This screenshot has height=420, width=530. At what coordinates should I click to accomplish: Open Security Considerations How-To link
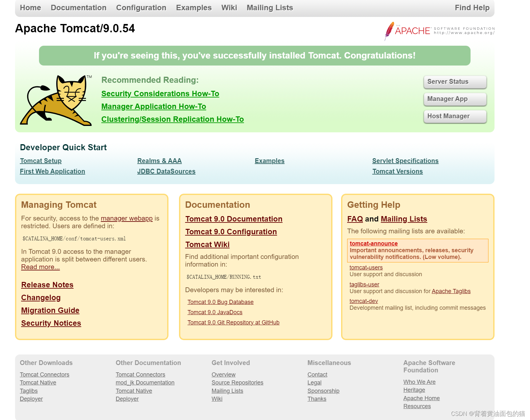coord(160,94)
